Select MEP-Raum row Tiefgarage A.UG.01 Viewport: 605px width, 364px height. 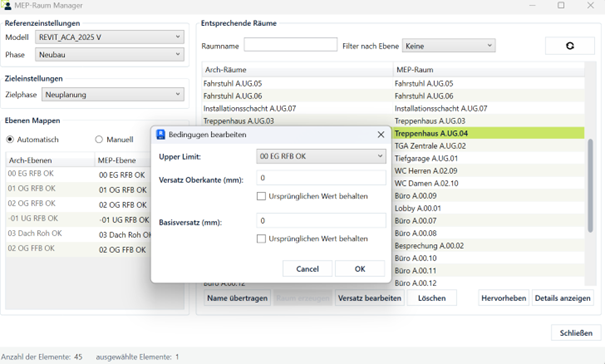488,158
